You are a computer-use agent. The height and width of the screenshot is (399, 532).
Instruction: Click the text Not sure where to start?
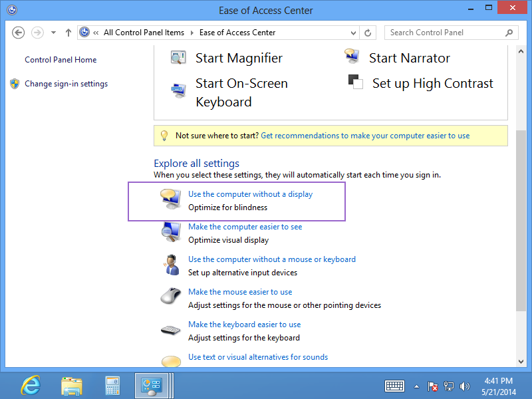coord(217,136)
